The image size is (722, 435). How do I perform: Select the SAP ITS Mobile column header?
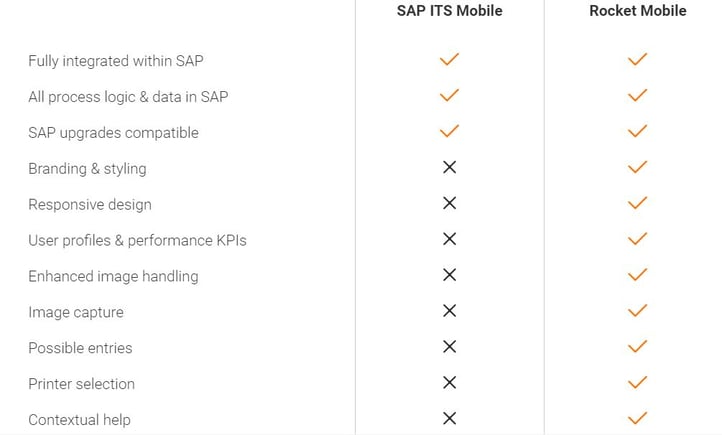(x=449, y=11)
